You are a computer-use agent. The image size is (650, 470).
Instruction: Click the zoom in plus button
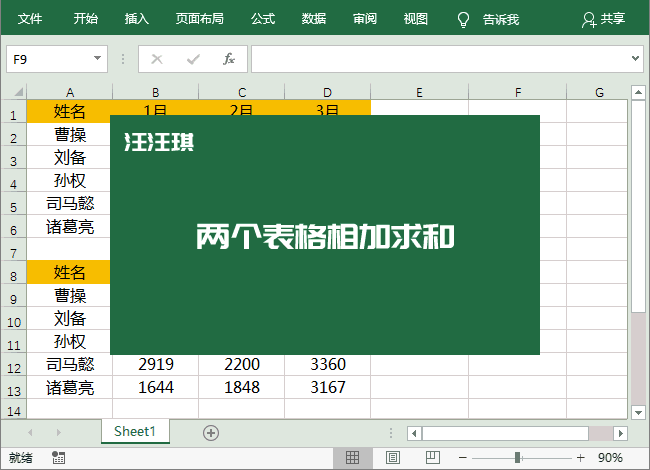click(x=580, y=458)
